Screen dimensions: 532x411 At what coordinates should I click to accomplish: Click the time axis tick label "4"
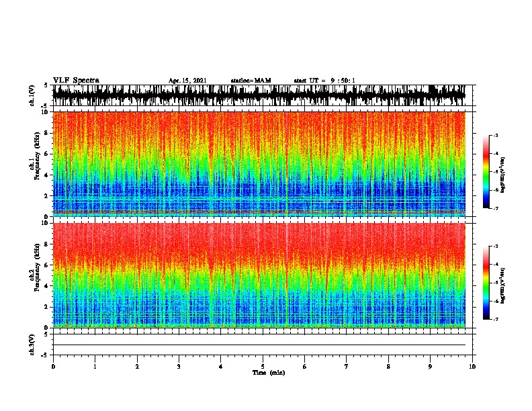[x=220, y=367]
